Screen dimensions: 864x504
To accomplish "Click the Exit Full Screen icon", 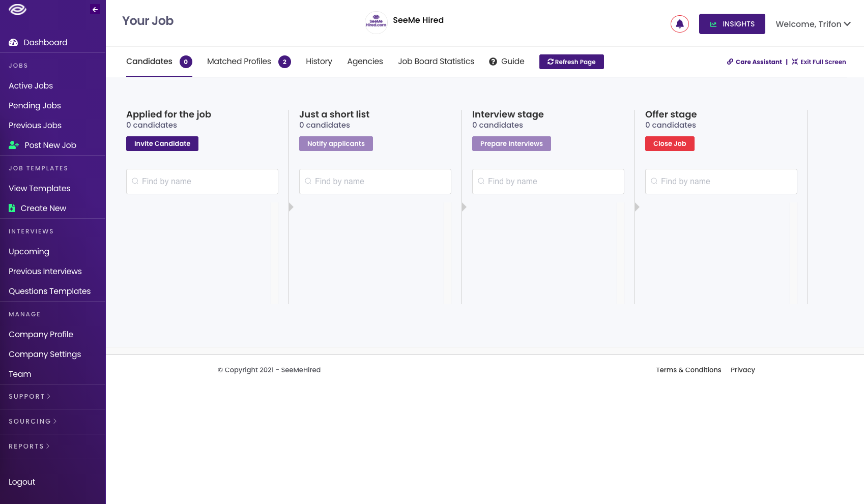I will coord(794,62).
